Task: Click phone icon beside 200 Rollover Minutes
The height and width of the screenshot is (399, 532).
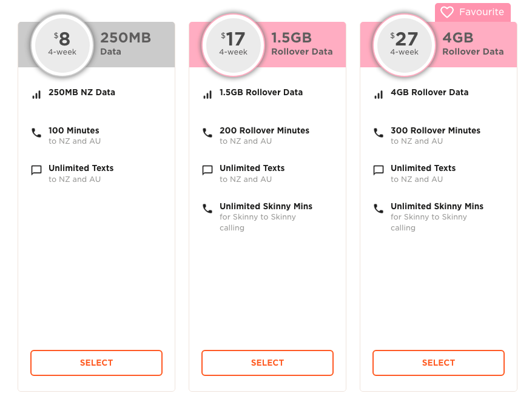Action: click(207, 133)
